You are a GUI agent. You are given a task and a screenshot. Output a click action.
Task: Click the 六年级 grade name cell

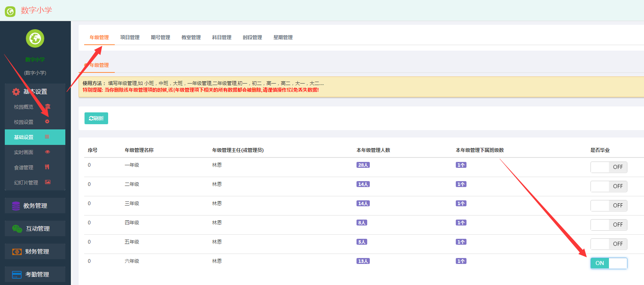(132, 261)
